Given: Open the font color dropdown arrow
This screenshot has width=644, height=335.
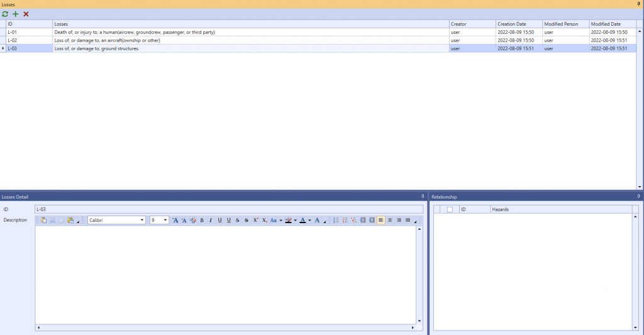Looking at the screenshot, I should pos(309,220).
